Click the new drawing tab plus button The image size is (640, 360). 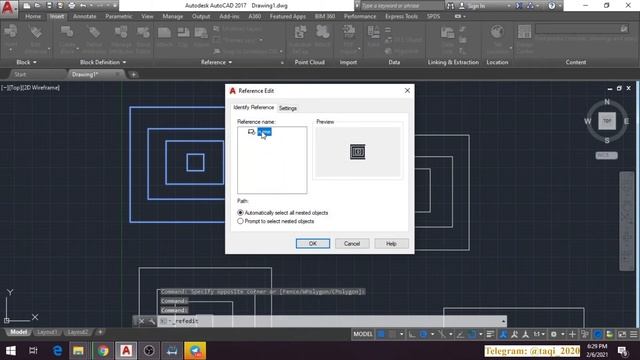[133, 75]
